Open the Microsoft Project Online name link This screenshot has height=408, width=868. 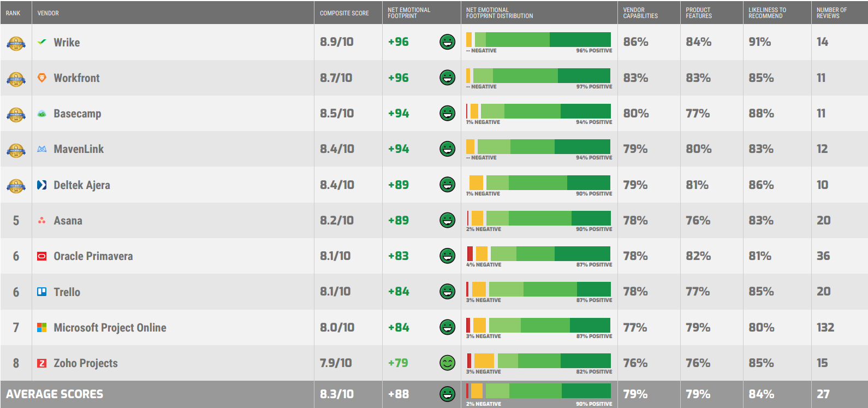tap(110, 328)
